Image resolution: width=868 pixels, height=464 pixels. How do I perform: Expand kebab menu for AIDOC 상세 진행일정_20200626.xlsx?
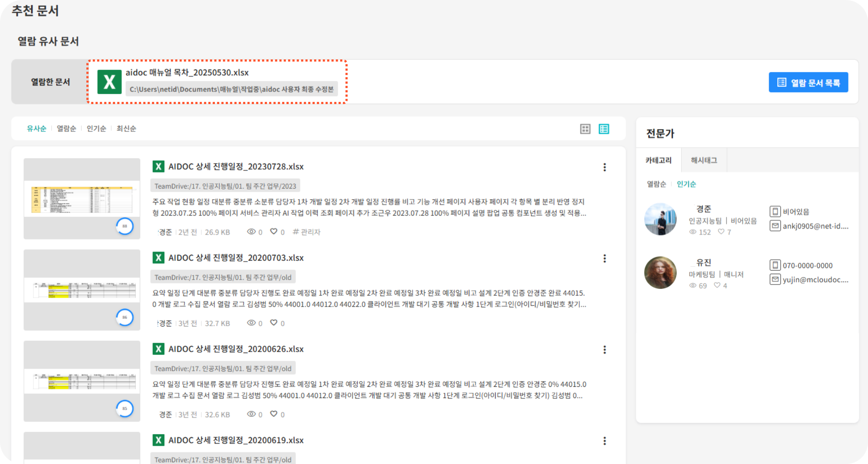605,350
